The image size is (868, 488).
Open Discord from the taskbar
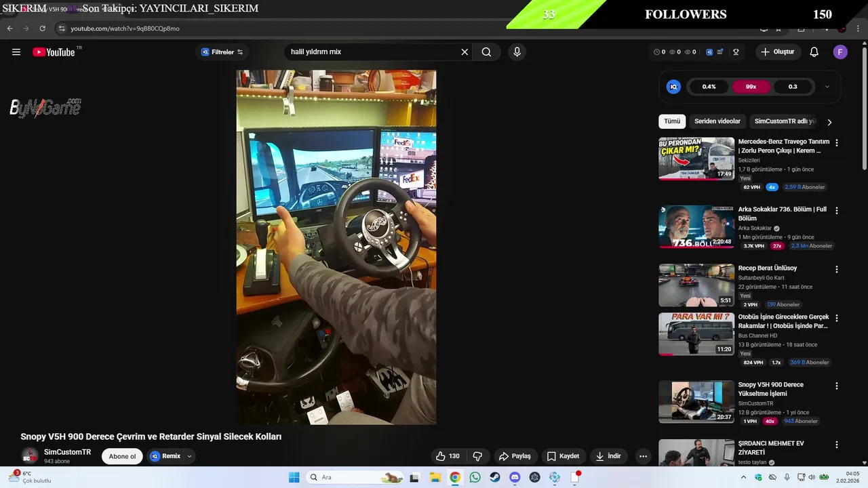coord(515,477)
